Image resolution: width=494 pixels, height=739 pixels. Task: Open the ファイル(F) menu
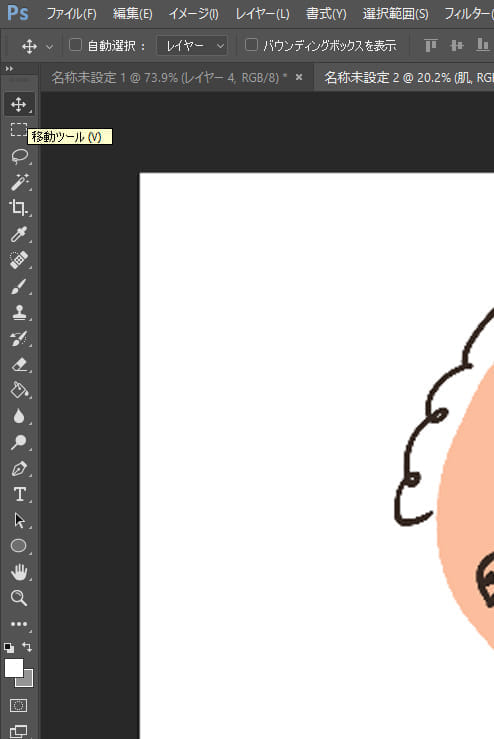(71, 14)
